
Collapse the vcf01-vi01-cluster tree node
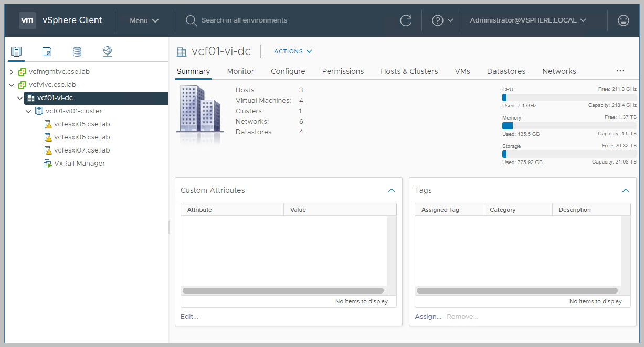tap(28, 111)
